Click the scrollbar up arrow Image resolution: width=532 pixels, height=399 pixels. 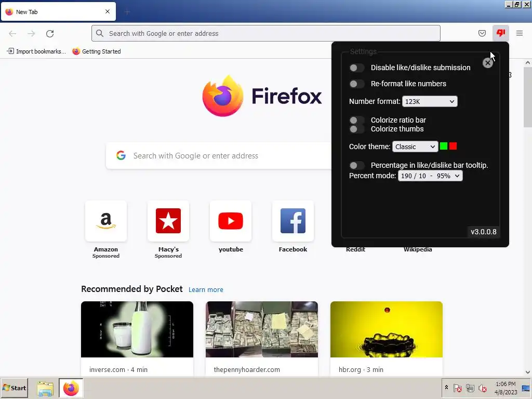[x=528, y=63]
